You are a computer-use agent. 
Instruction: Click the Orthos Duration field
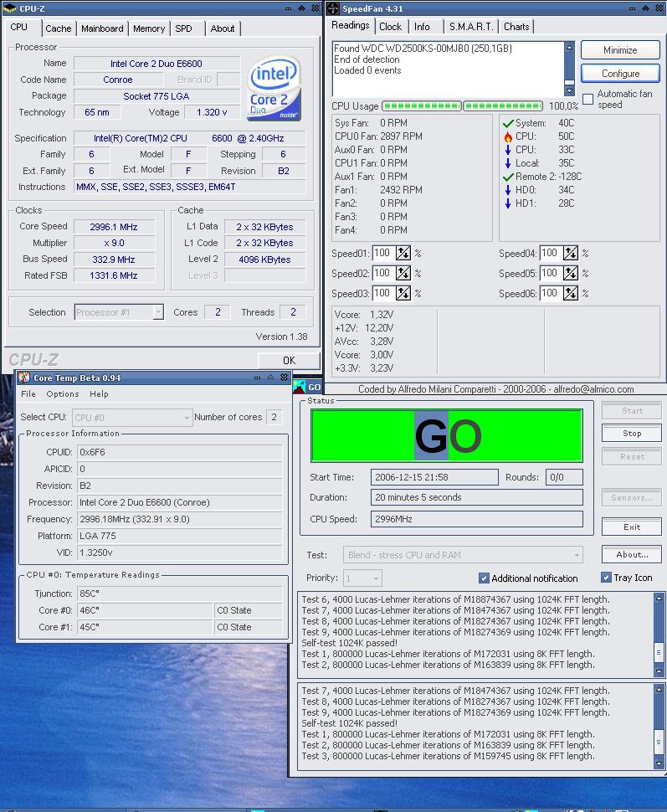(x=476, y=497)
